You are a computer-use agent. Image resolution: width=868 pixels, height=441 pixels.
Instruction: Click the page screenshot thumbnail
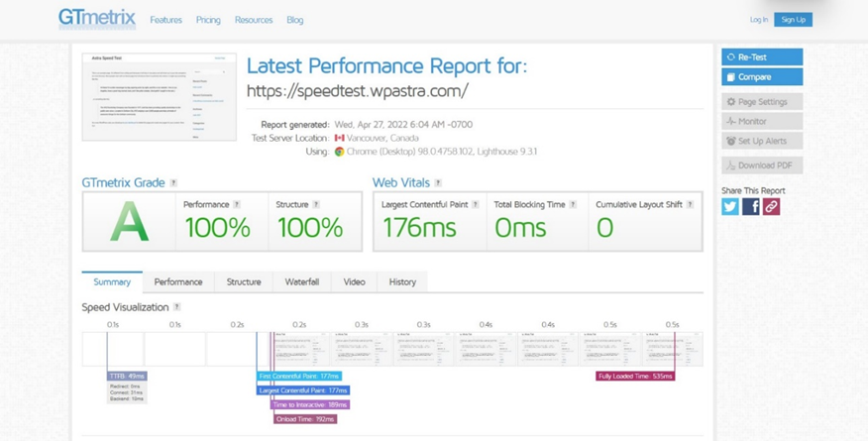tap(159, 97)
